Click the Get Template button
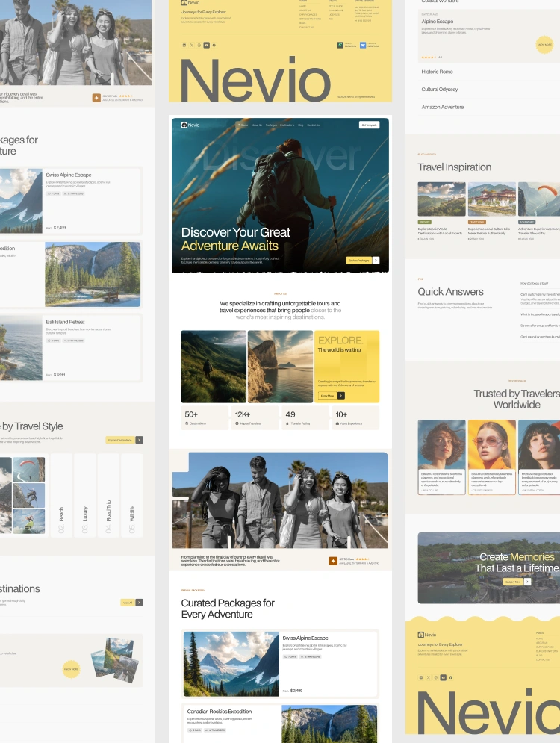The image size is (560, 743). 369,125
